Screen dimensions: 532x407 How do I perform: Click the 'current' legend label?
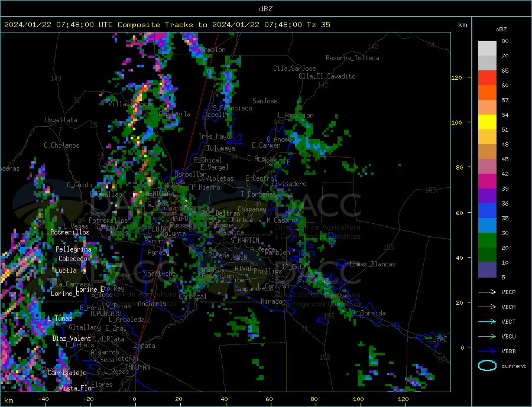[x=514, y=366]
